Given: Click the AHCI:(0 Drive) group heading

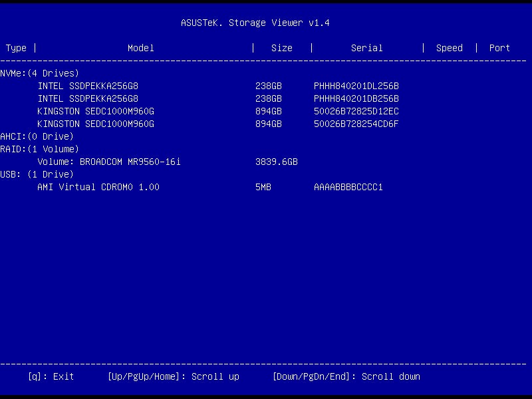Looking at the screenshot, I should coord(37,136).
